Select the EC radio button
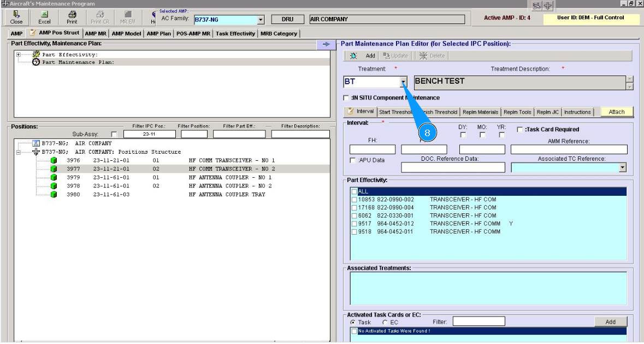Image resolution: width=644 pixels, height=344 pixels. pos(385,322)
